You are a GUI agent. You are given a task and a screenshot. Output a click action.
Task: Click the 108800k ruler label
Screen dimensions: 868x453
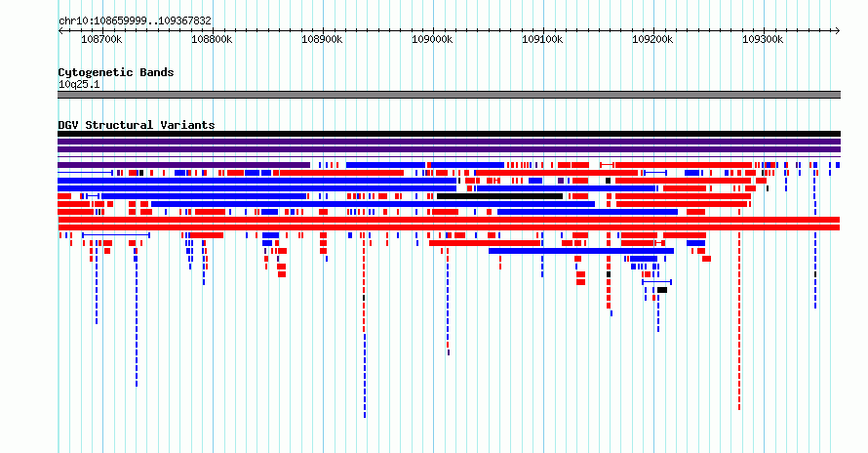(212, 39)
